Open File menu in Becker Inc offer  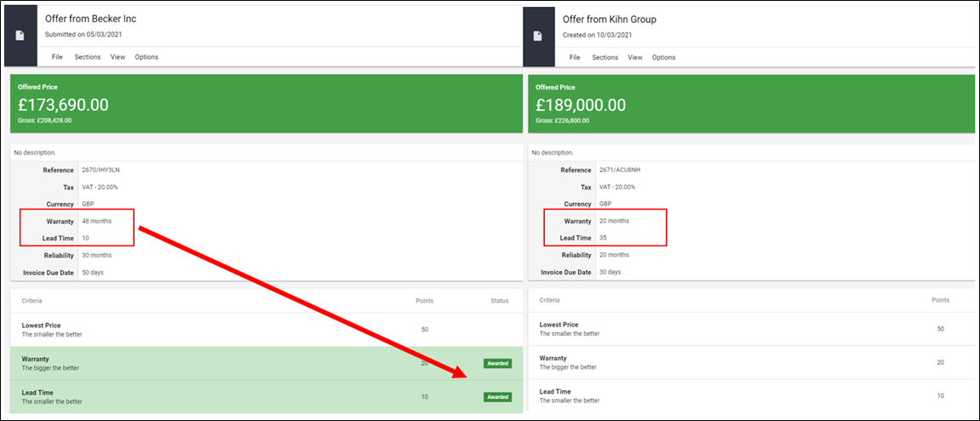coord(58,57)
